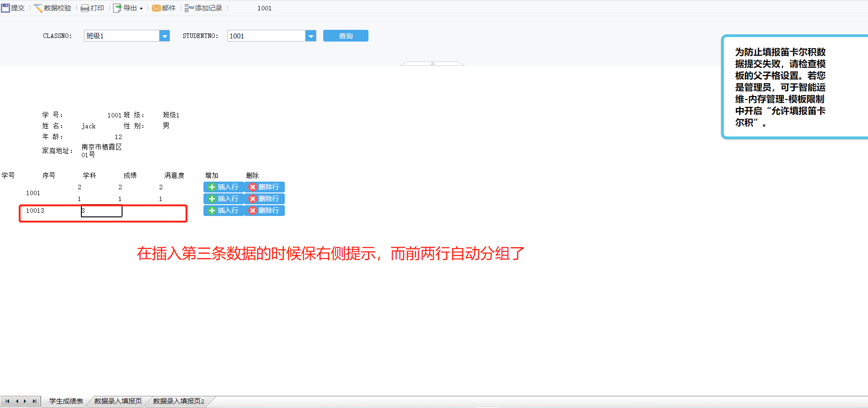Click 删除行 in the second table row

264,199
